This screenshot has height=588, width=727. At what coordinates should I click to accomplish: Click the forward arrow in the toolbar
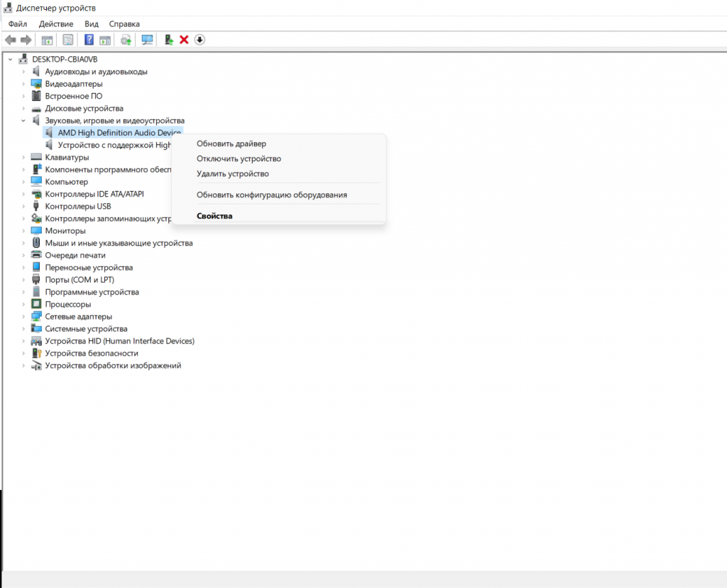click(26, 40)
